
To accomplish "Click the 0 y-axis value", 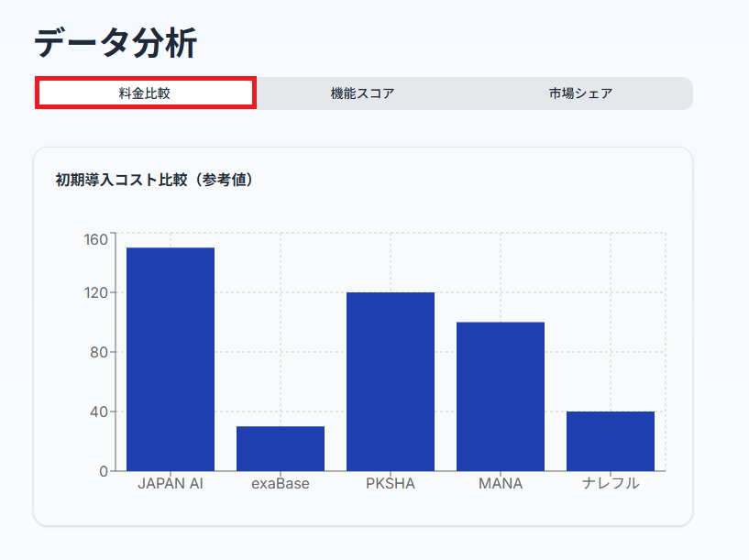I will 104,472.
